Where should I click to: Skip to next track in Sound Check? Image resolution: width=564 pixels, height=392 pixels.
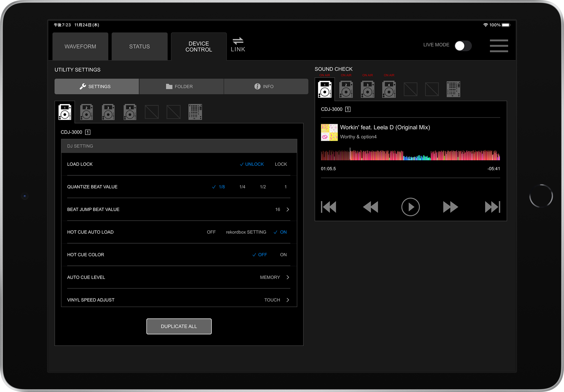(492, 207)
